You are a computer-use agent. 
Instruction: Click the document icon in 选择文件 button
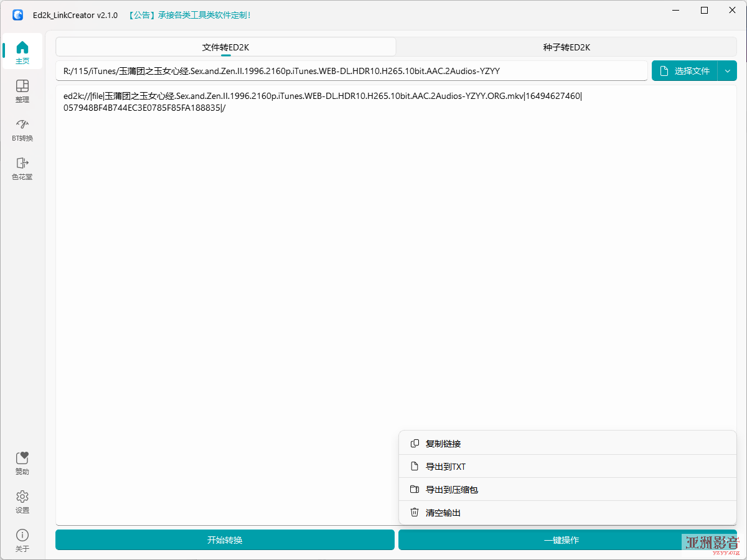click(x=664, y=71)
